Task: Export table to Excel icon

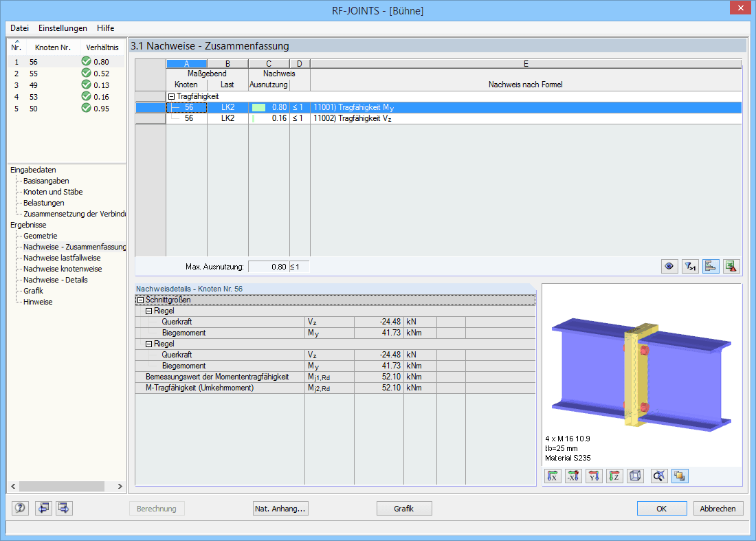Action: [731, 266]
